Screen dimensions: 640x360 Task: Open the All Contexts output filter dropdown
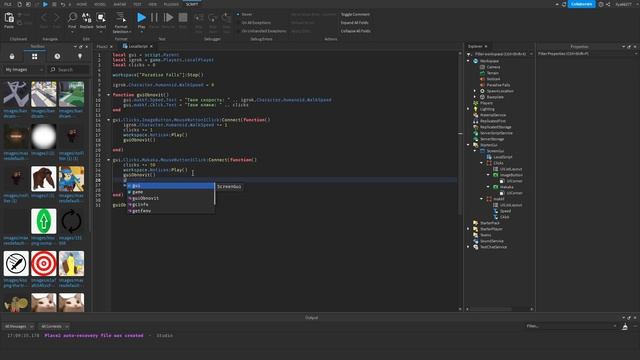coord(54,327)
